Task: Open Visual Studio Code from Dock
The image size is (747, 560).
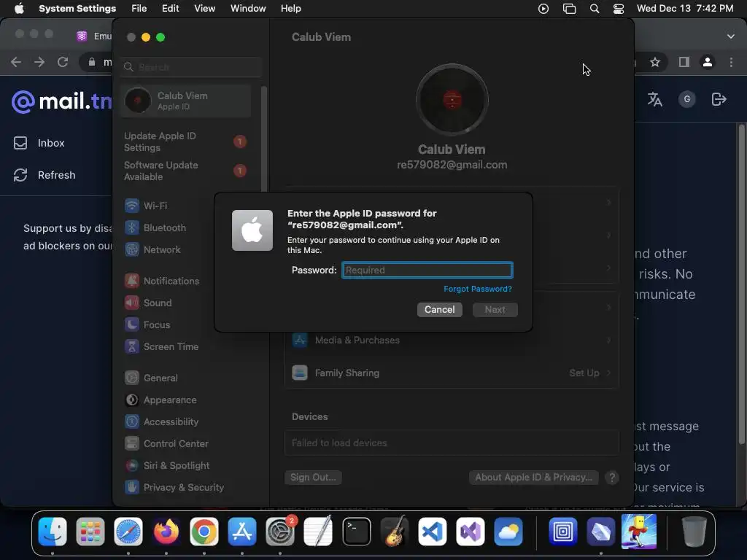Action: (x=433, y=531)
